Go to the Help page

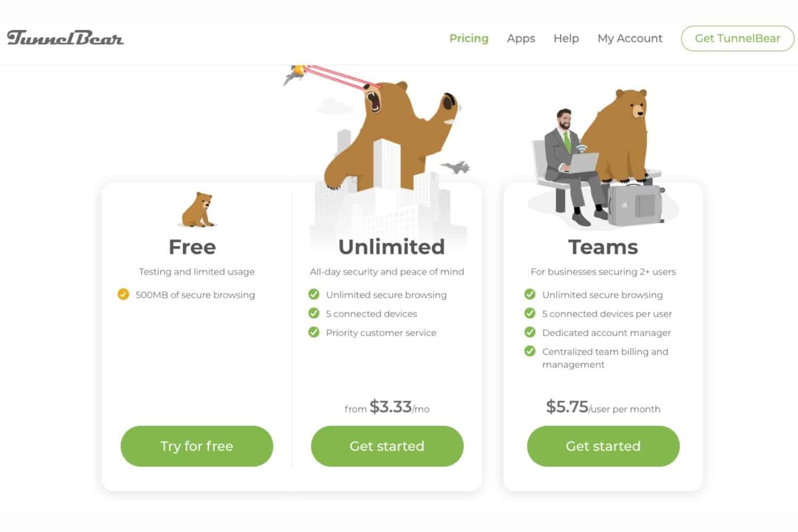tap(566, 38)
